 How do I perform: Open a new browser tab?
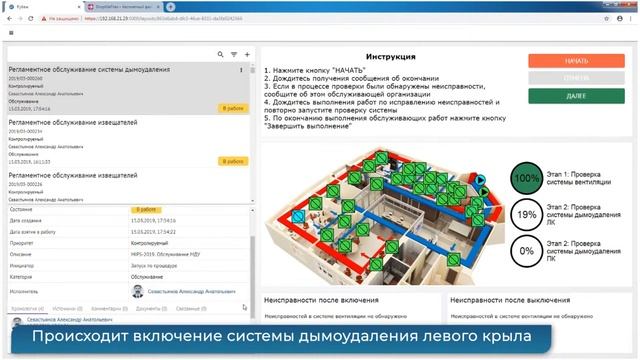[171, 7]
